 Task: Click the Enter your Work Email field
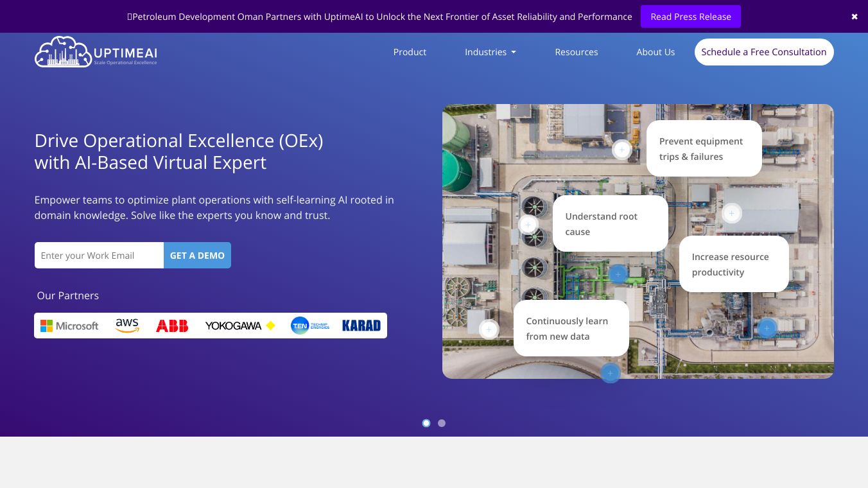click(x=99, y=255)
